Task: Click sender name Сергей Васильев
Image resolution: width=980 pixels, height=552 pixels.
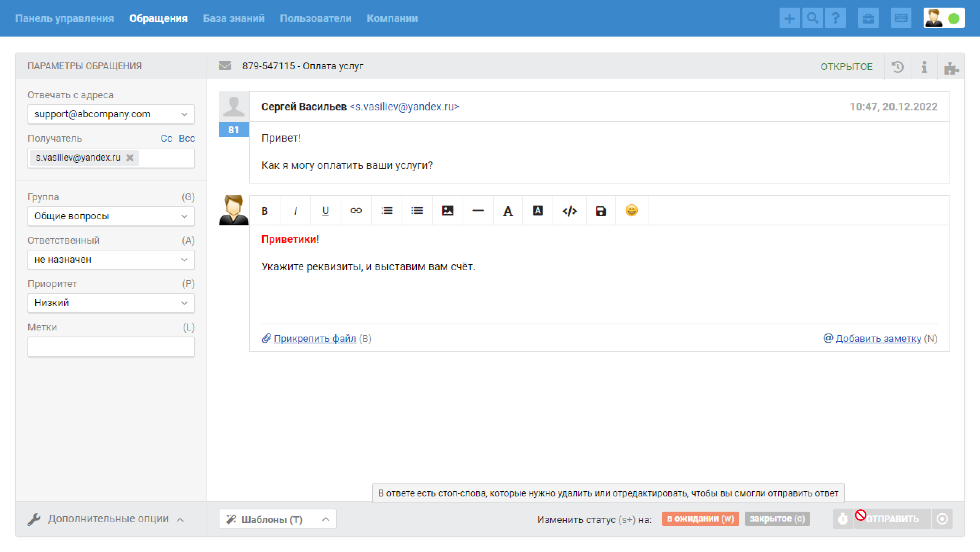Action: pyautogui.click(x=304, y=107)
